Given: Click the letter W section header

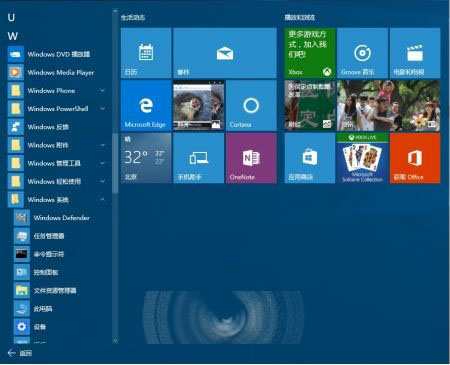Looking at the screenshot, I should [13, 36].
